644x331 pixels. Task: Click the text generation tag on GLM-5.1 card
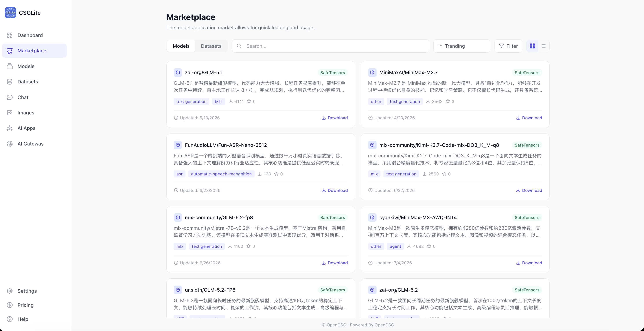pos(191,101)
